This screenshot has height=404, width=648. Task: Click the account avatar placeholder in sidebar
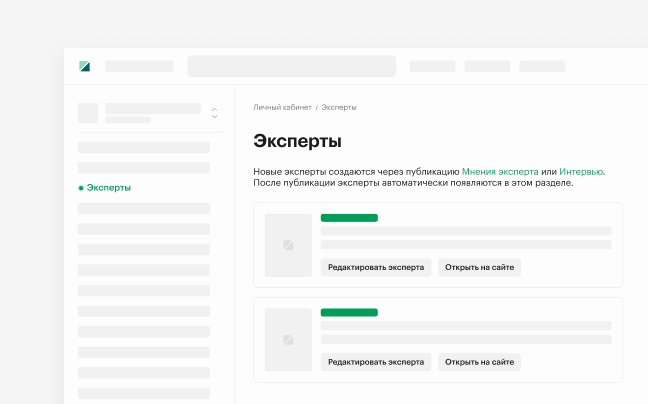point(88,113)
